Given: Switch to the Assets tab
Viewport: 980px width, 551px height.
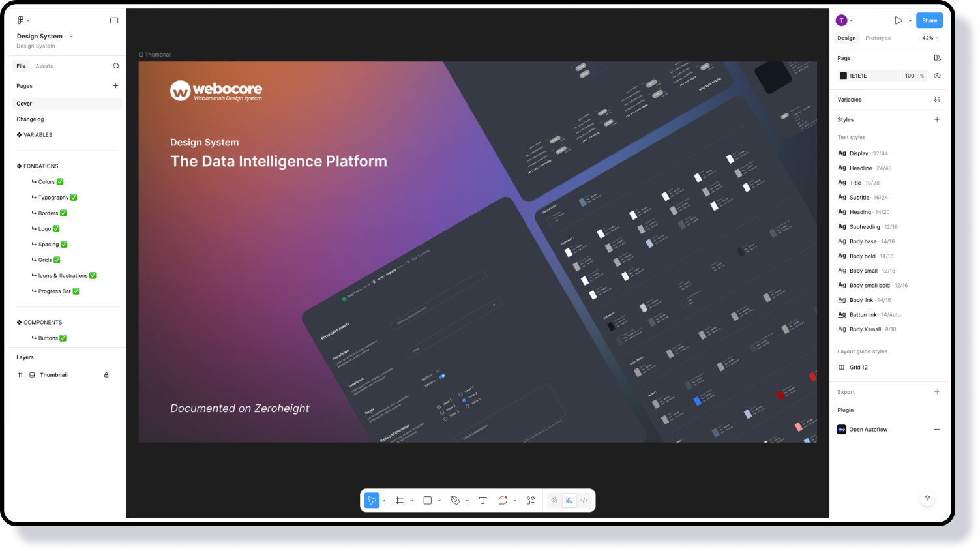Looking at the screenshot, I should tap(44, 66).
